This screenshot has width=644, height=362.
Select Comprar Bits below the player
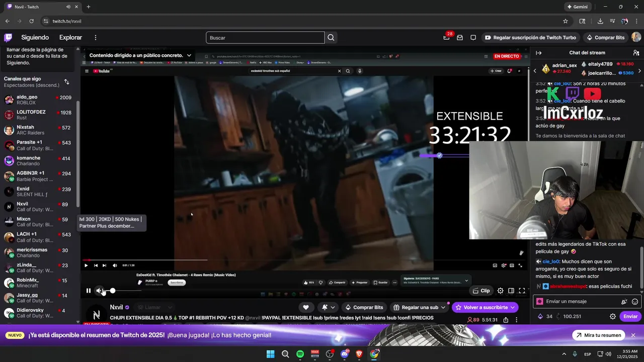(x=364, y=307)
